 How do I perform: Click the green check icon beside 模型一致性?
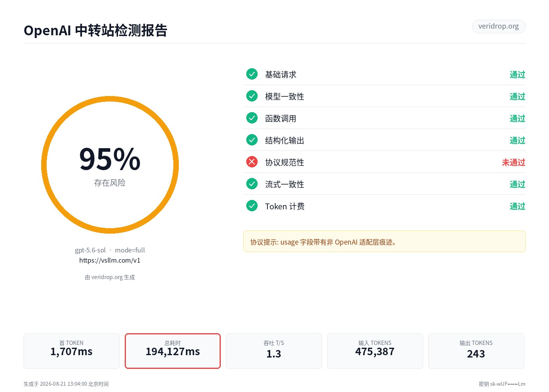tap(252, 96)
